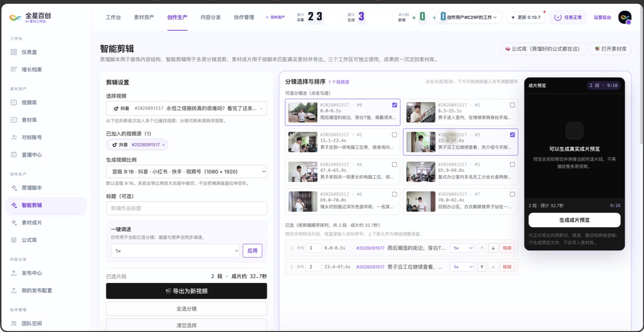Click the 任务正常 status icon
The image size is (644, 332).
point(557,17)
